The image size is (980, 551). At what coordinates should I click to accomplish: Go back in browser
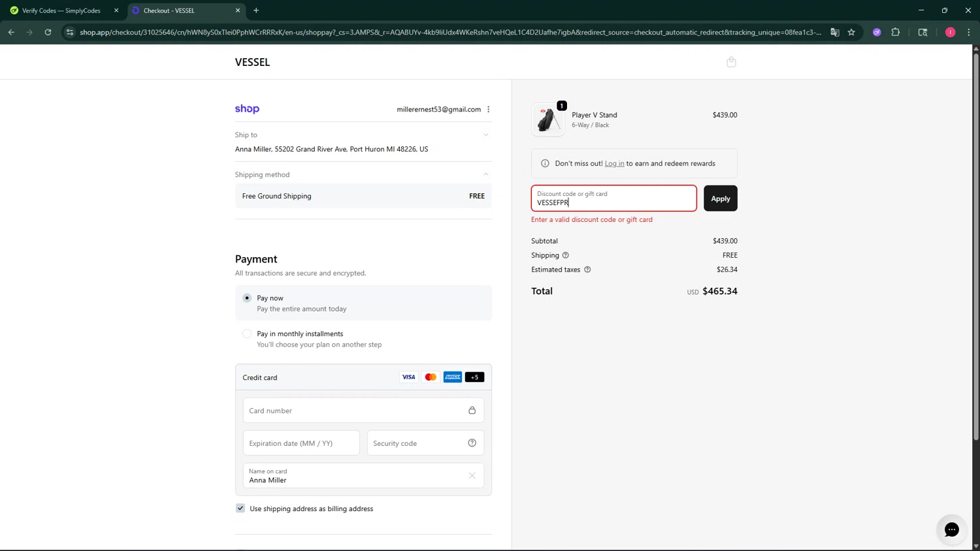(x=11, y=32)
